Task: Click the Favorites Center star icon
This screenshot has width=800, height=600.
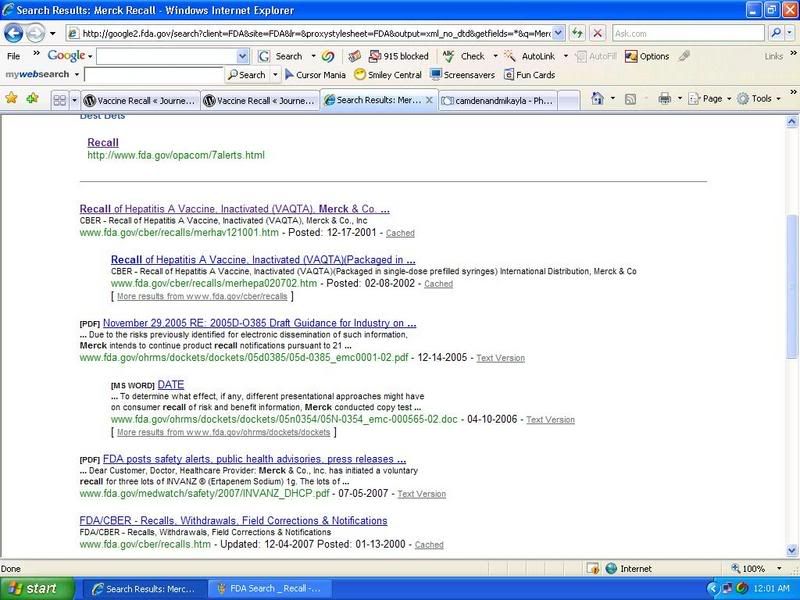Action: pyautogui.click(x=11, y=98)
